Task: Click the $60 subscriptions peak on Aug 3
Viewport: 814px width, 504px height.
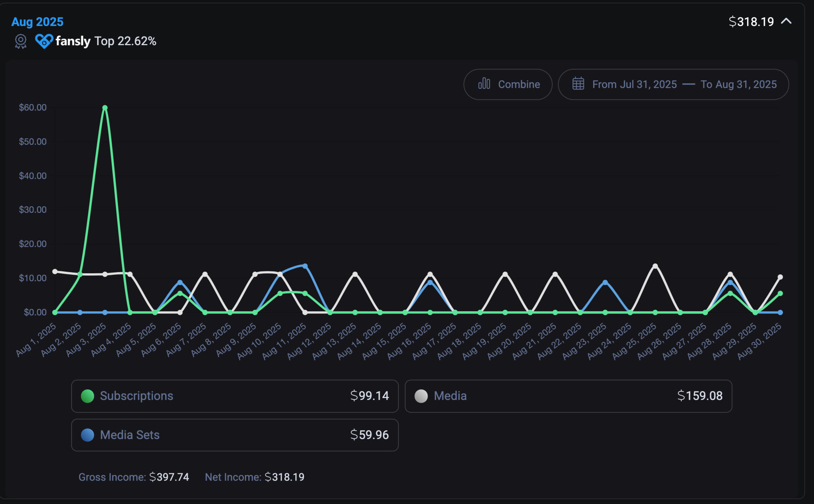Action: (105, 108)
